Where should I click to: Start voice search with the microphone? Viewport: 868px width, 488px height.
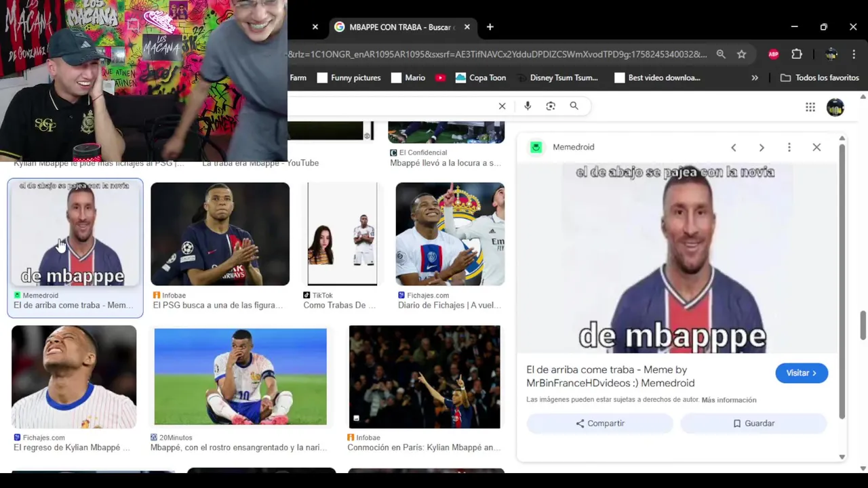point(528,106)
